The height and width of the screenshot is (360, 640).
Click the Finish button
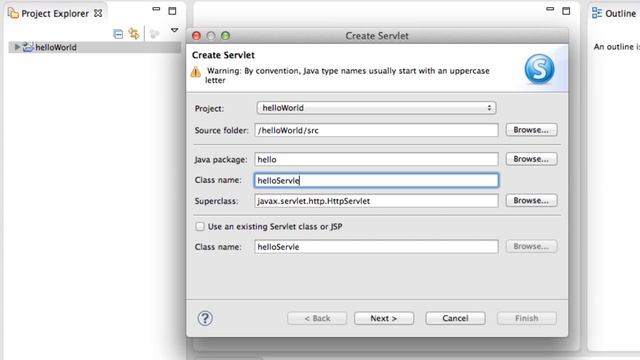pos(527,318)
